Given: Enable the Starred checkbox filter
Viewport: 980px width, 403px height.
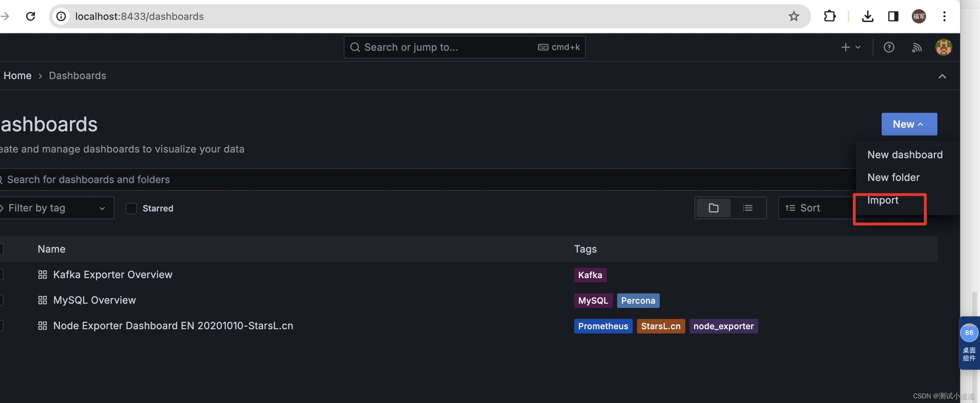Looking at the screenshot, I should [x=131, y=208].
